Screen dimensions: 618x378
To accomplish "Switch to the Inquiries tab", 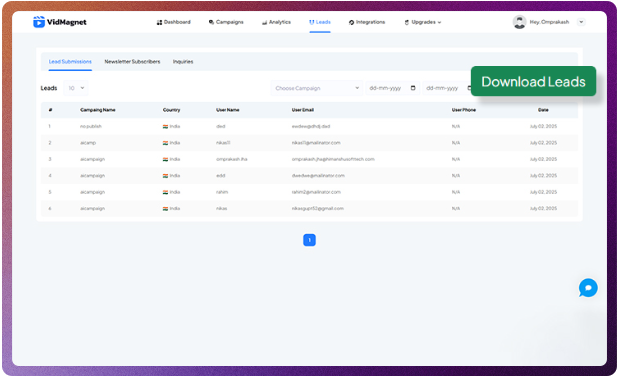I will pos(183,61).
